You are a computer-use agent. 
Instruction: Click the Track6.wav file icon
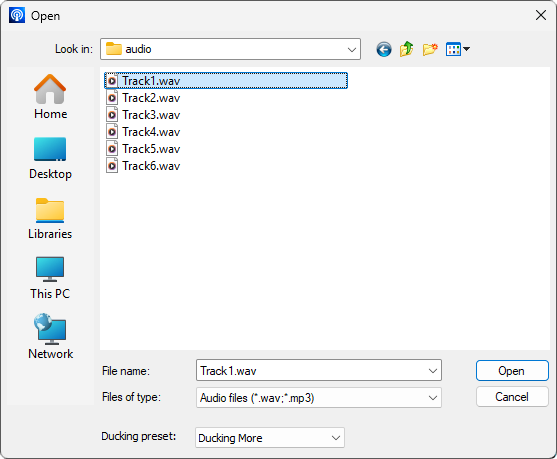click(112, 166)
